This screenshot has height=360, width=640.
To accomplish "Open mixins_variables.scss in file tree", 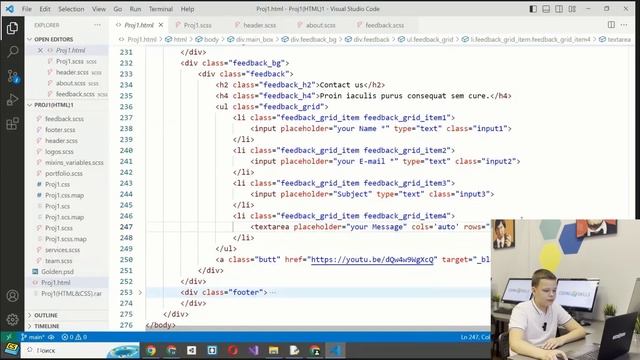I will tap(74, 162).
